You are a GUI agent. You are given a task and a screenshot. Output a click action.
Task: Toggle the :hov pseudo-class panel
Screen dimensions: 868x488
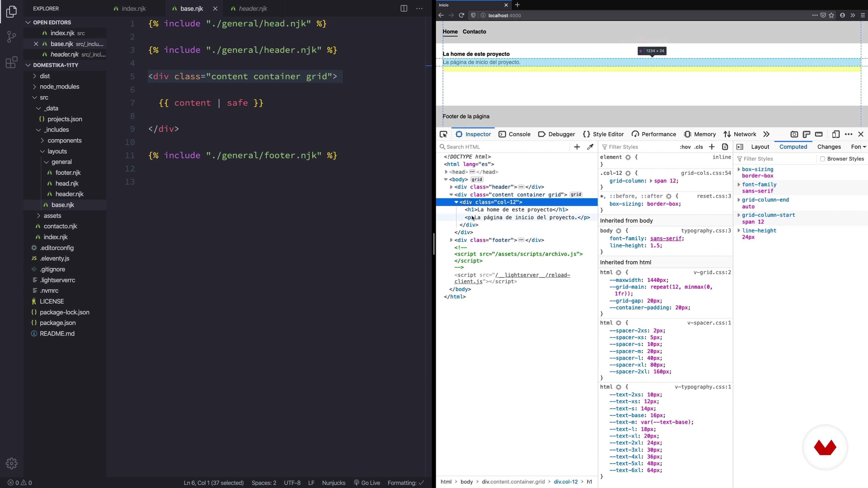coord(685,147)
